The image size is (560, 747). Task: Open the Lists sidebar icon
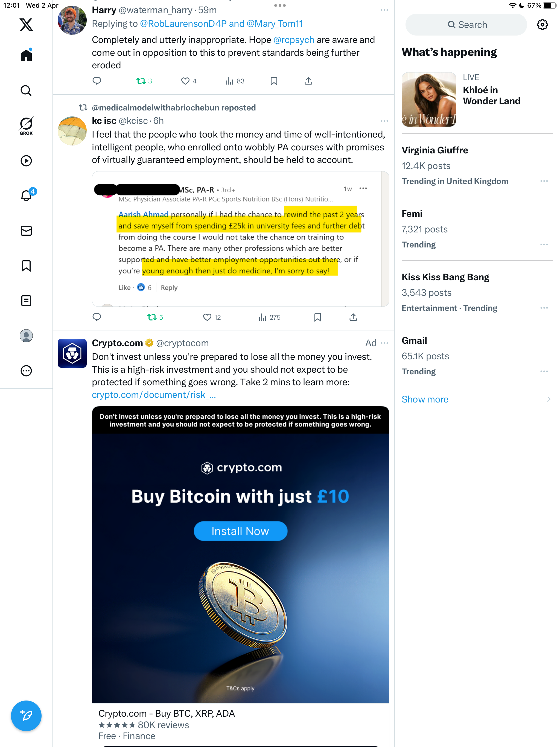coord(26,300)
